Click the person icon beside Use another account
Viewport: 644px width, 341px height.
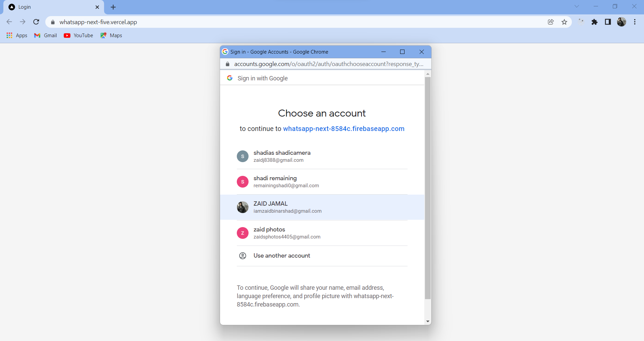(x=243, y=256)
